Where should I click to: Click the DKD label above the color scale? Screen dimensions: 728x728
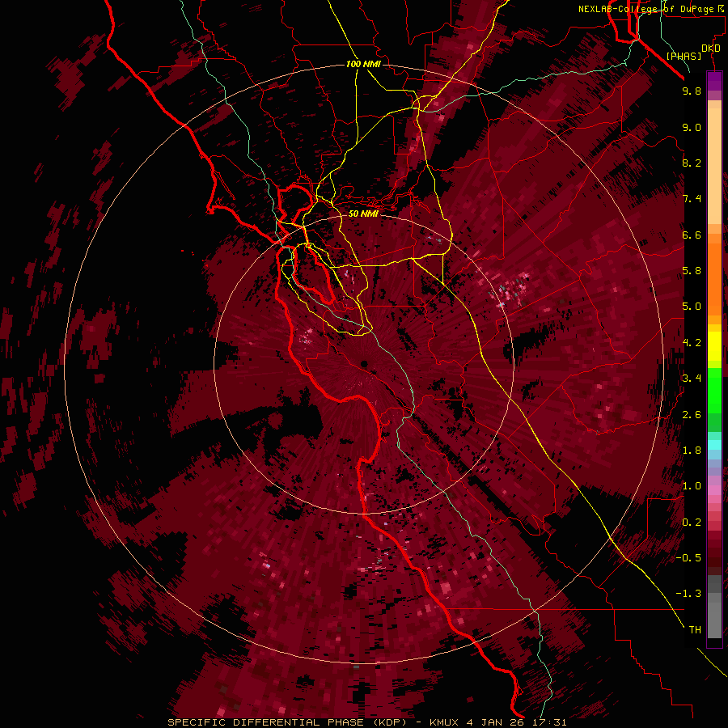click(711, 49)
